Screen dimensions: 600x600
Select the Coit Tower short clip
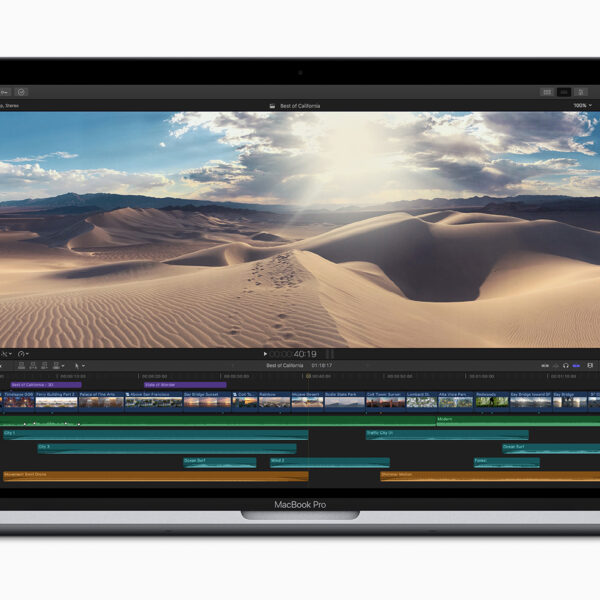pyautogui.click(x=245, y=402)
